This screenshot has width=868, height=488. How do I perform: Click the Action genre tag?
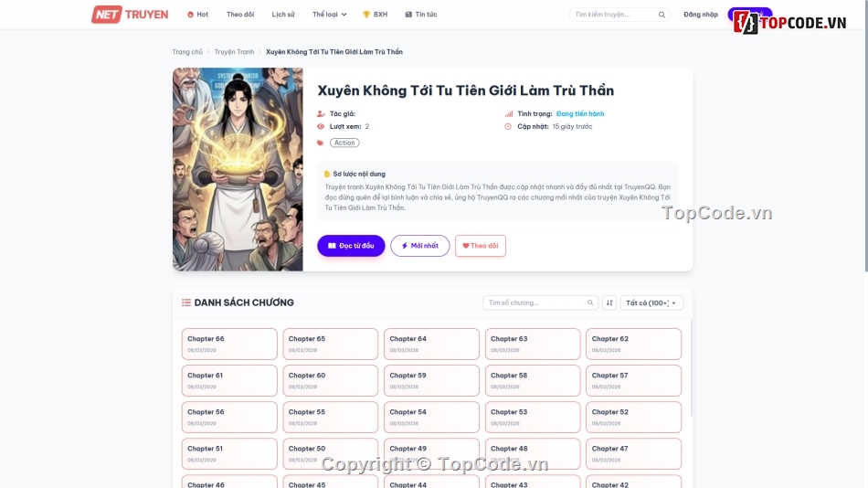point(344,143)
